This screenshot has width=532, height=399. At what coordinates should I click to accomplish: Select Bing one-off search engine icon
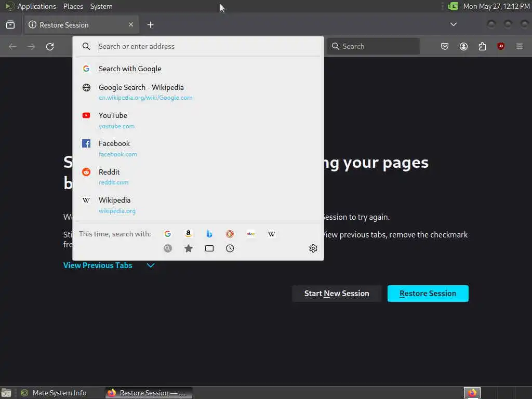[x=209, y=234]
